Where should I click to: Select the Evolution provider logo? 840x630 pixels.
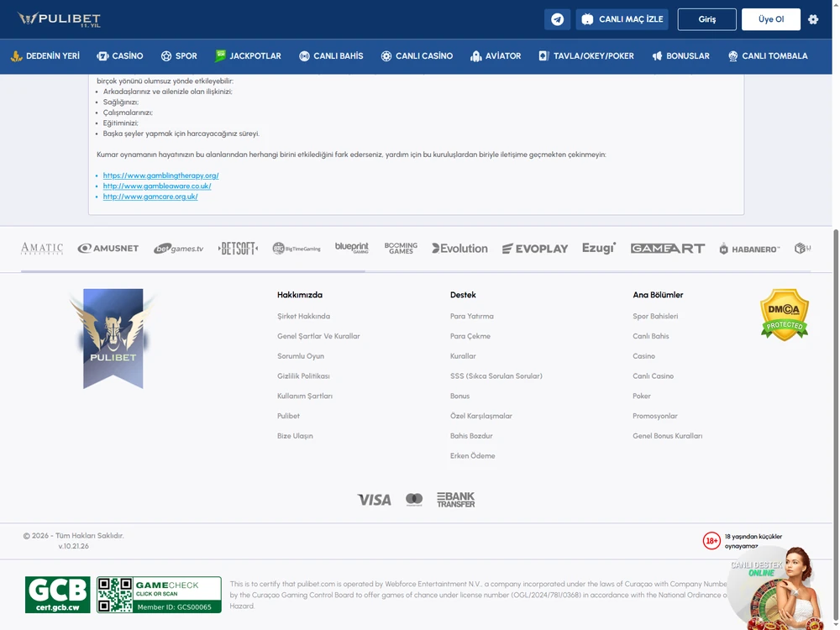(460, 249)
